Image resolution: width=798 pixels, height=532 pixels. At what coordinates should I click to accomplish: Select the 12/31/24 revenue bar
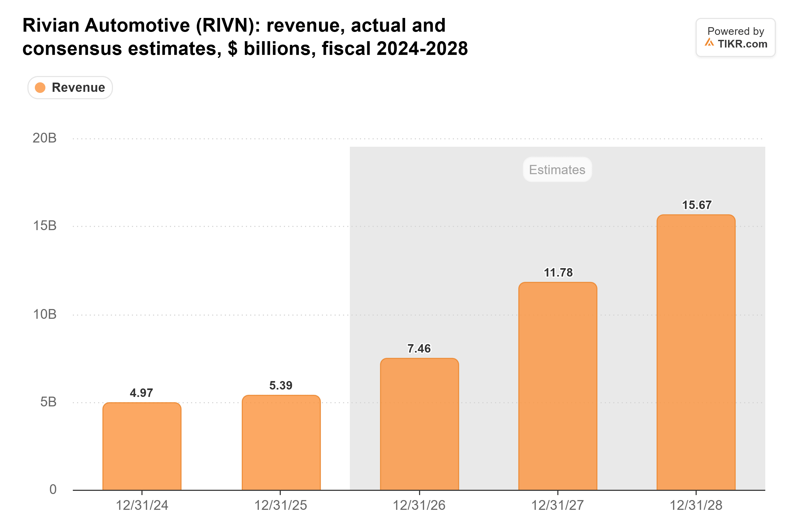coord(142,446)
